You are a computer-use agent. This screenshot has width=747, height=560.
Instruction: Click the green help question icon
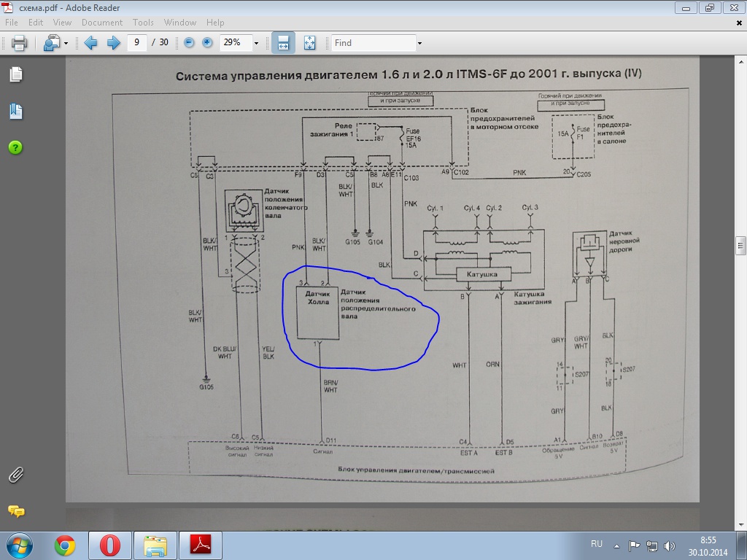click(15, 147)
